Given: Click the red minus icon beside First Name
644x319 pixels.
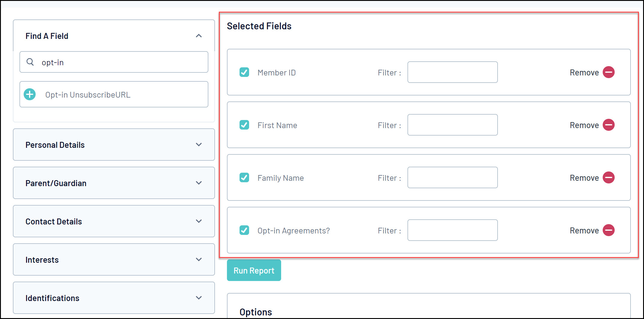Looking at the screenshot, I should (608, 125).
